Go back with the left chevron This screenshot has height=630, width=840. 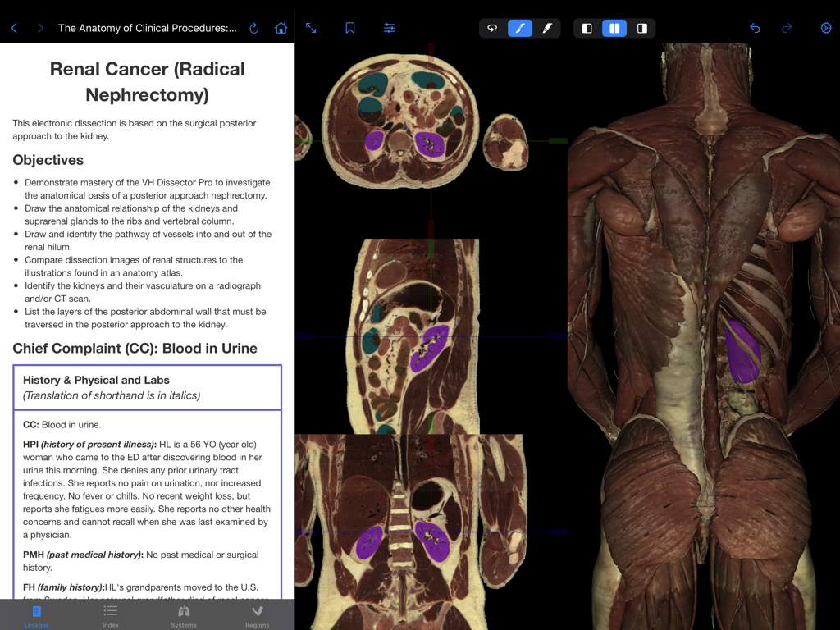click(x=13, y=27)
